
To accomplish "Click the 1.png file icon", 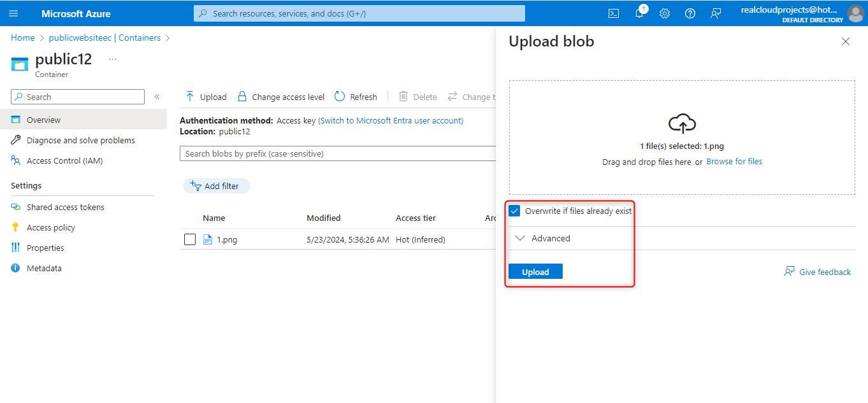I will coord(207,239).
